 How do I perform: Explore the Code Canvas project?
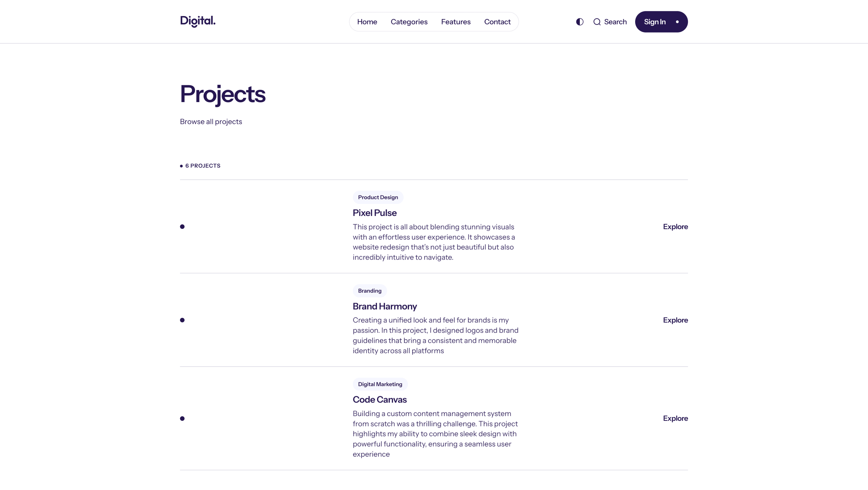click(675, 418)
